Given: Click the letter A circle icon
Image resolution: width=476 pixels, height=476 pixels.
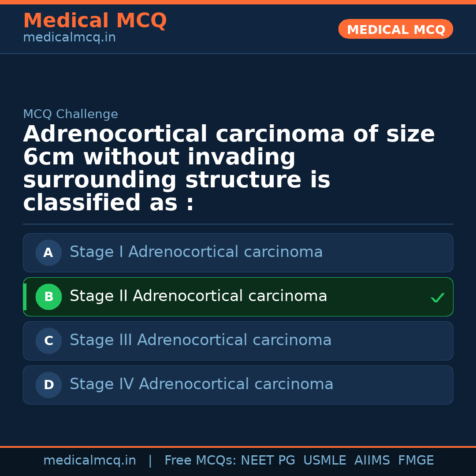Looking at the screenshot, I should [48, 253].
